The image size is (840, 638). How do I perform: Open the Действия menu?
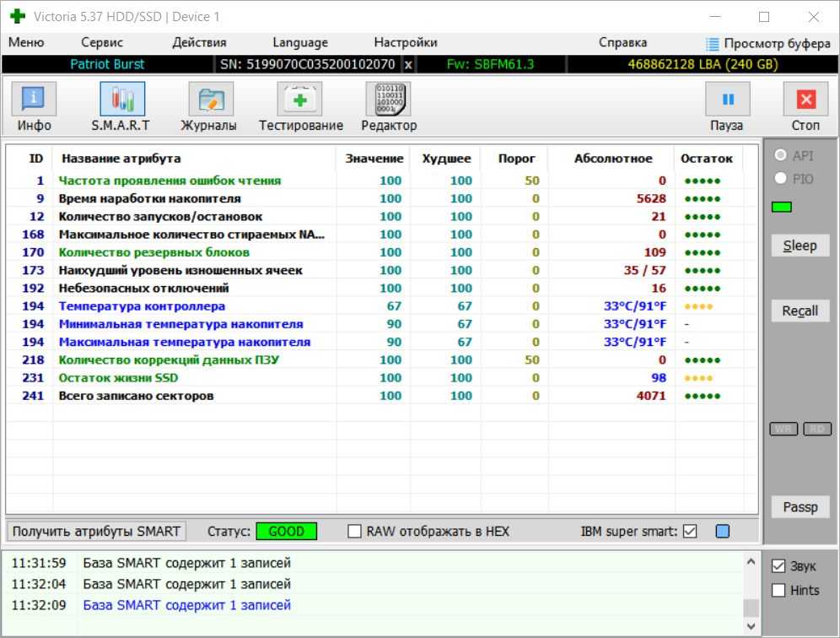[199, 42]
